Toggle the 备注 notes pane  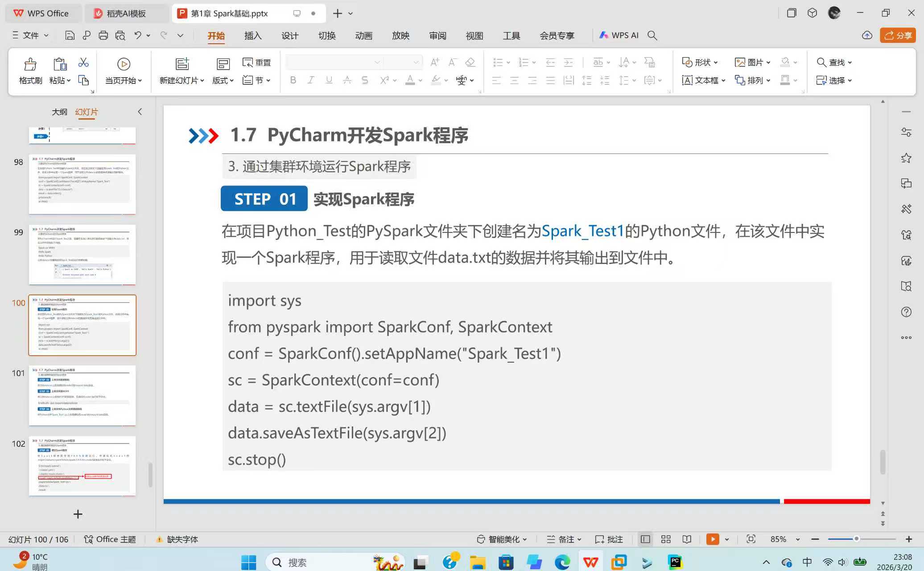[x=564, y=539]
